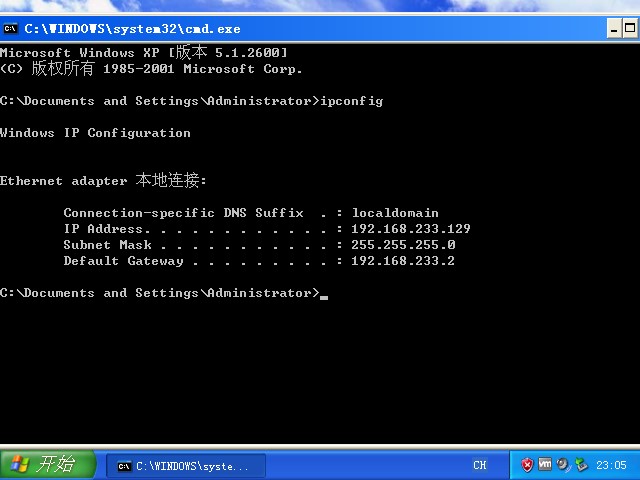Click the cmd.exe title bar text
Image resolution: width=640 pixels, height=480 pixels.
click(x=132, y=29)
